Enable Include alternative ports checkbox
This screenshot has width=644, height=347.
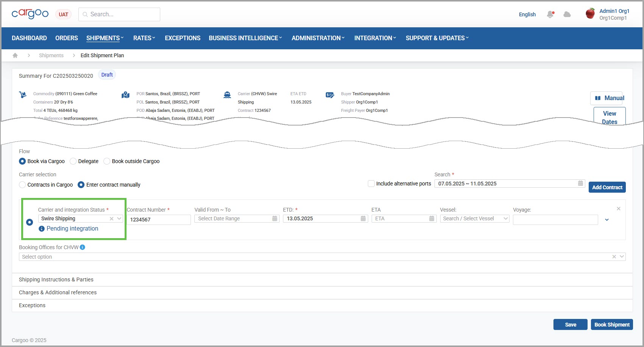tap(371, 184)
